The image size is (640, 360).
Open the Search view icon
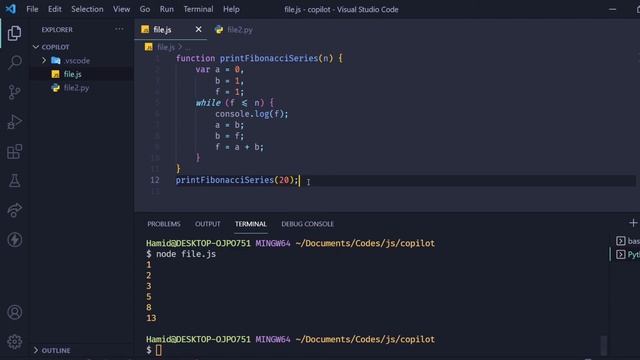click(15, 62)
